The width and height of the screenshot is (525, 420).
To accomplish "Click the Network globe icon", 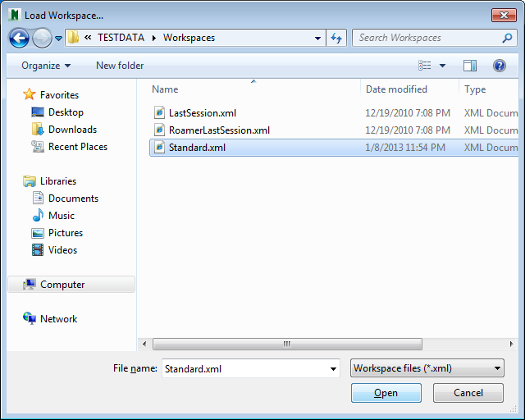I will (x=30, y=318).
